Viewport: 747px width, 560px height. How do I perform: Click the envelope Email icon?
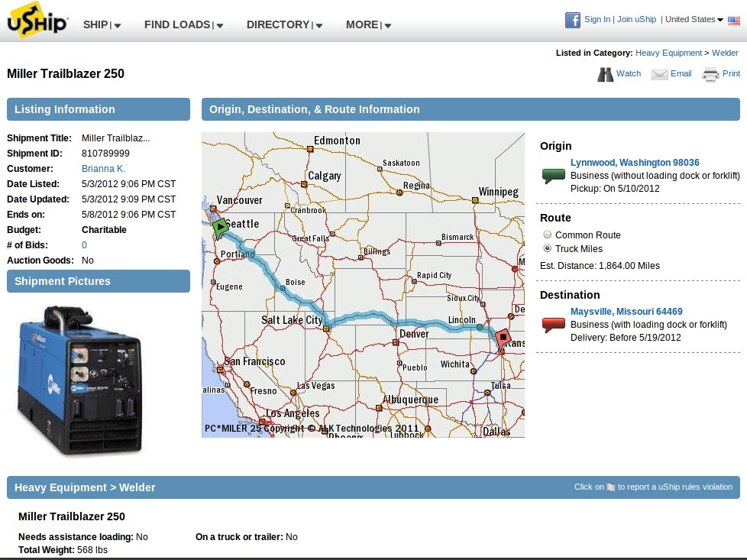(x=659, y=74)
